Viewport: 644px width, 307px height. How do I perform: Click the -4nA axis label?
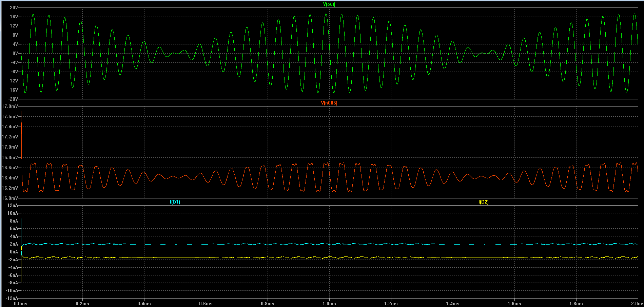click(x=13, y=267)
